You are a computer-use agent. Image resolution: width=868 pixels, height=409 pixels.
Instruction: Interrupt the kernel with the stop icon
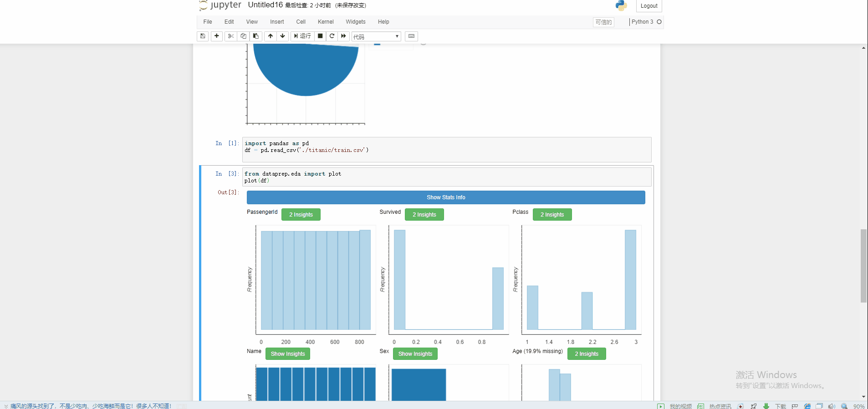click(320, 36)
